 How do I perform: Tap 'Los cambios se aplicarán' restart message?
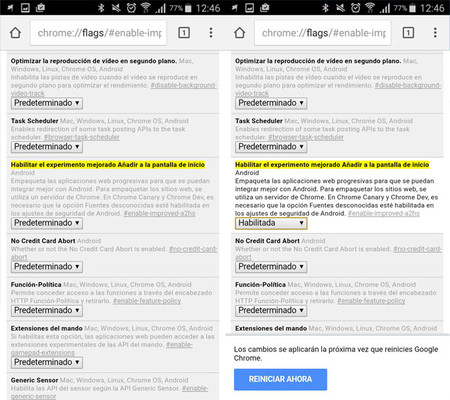tap(336, 354)
